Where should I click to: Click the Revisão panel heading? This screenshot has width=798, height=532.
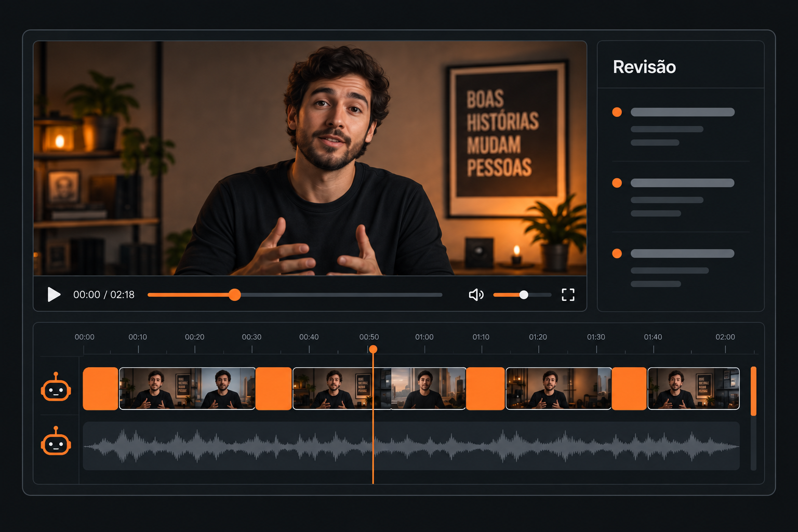coord(644,67)
